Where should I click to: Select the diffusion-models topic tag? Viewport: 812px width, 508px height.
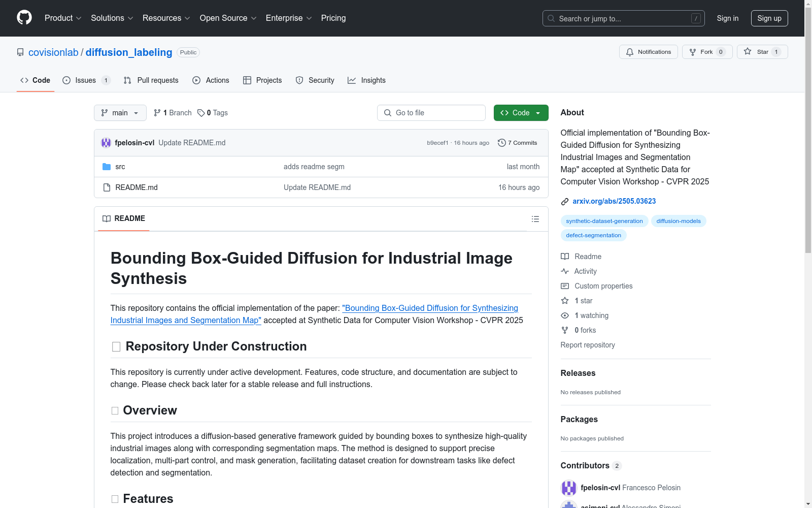pyautogui.click(x=678, y=221)
